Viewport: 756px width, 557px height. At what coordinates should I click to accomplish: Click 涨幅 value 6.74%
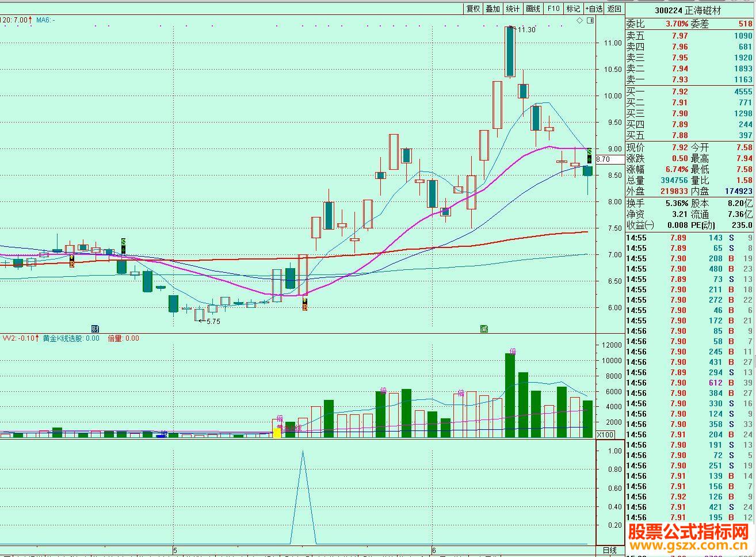point(677,169)
